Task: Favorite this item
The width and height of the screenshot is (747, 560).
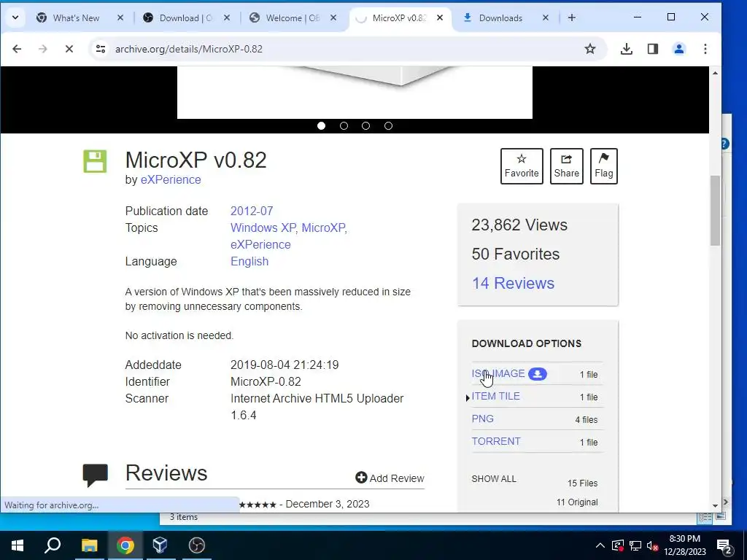Action: [x=522, y=166]
